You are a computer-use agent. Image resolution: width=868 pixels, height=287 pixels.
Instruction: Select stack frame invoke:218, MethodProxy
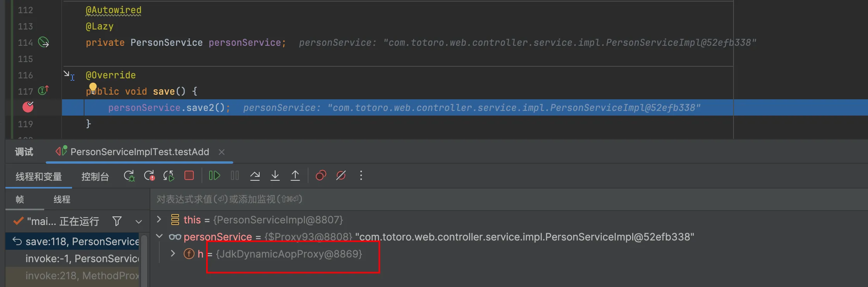click(72, 276)
